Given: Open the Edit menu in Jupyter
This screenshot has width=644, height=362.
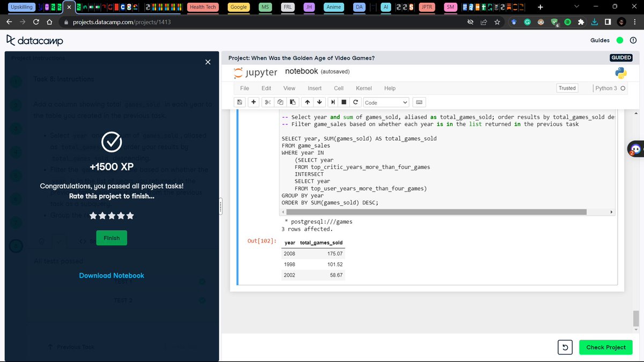Looking at the screenshot, I should pyautogui.click(x=266, y=88).
